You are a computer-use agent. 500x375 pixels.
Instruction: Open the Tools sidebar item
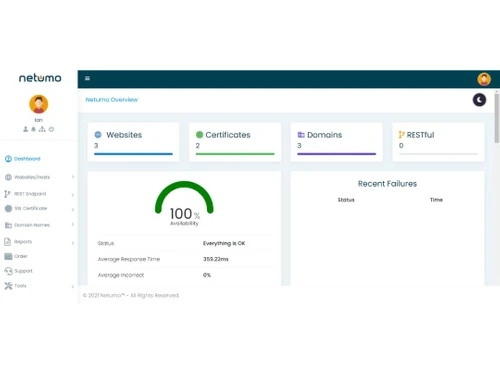point(20,286)
